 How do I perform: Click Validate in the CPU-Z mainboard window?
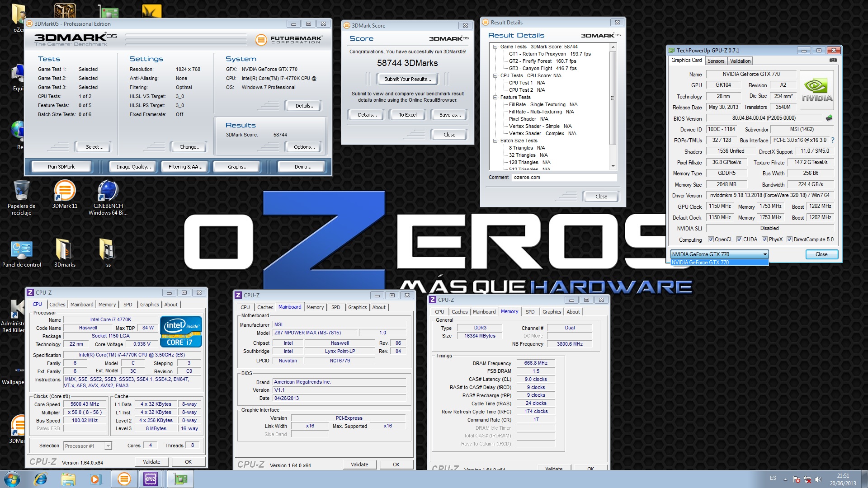pos(359,465)
